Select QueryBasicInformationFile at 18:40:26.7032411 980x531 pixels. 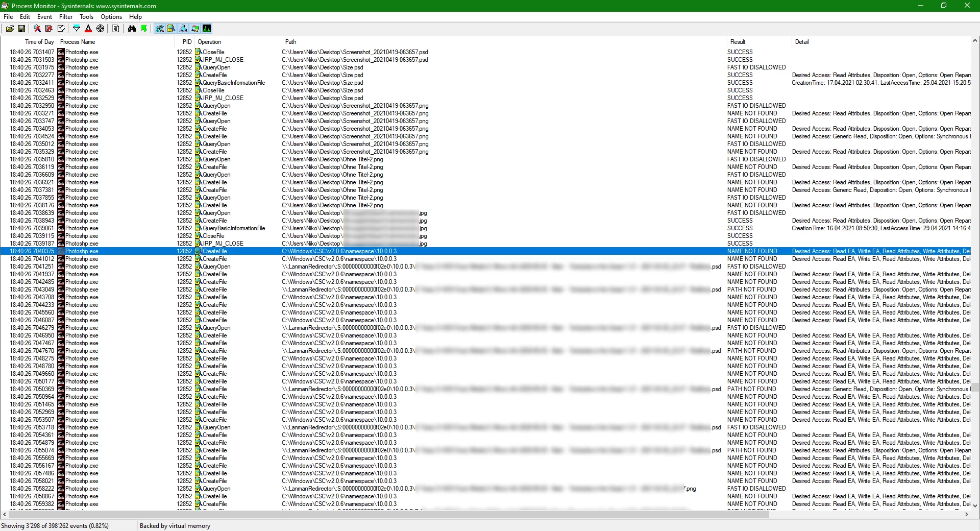[x=234, y=83]
